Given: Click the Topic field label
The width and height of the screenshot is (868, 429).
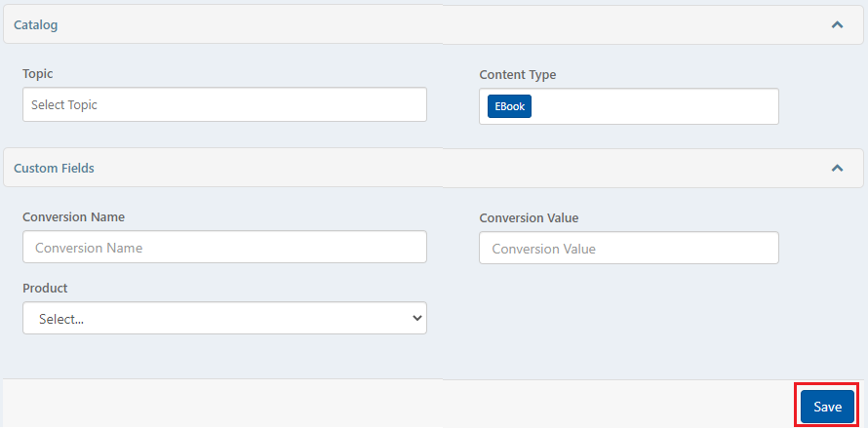Looking at the screenshot, I should click(38, 74).
